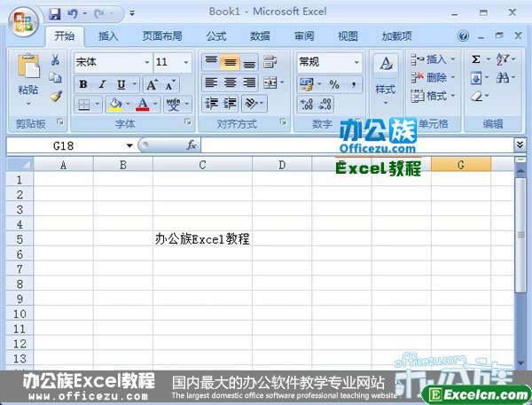Open Customize Quick Access Toolbar arrow
Screen dimensions: 532x405
(x=132, y=13)
